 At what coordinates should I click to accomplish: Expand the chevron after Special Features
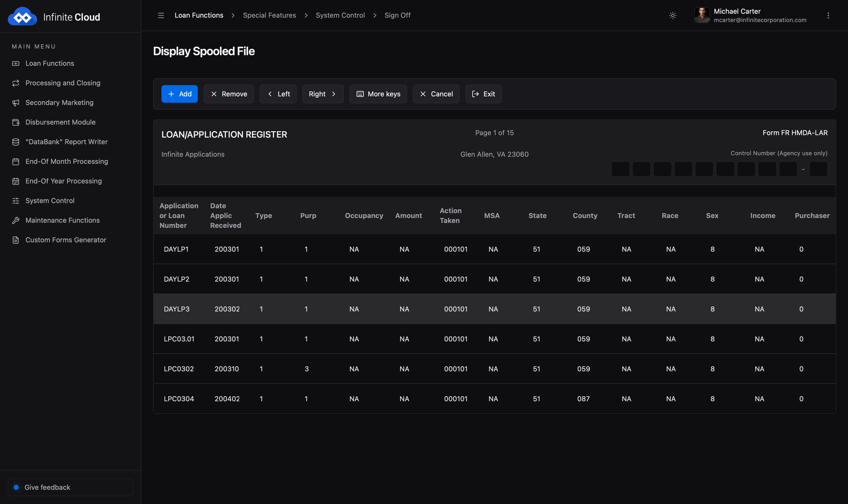[x=306, y=16]
